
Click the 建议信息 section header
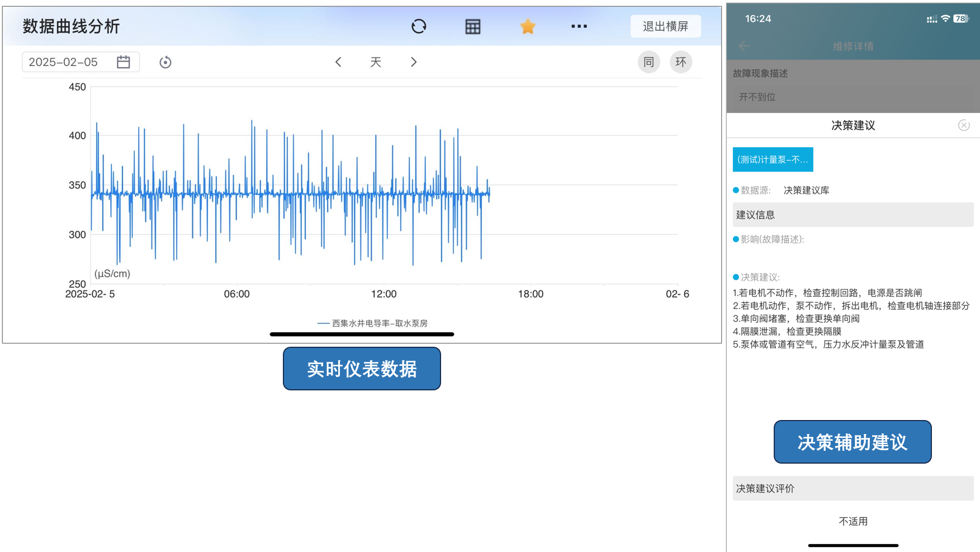pyautogui.click(x=853, y=215)
